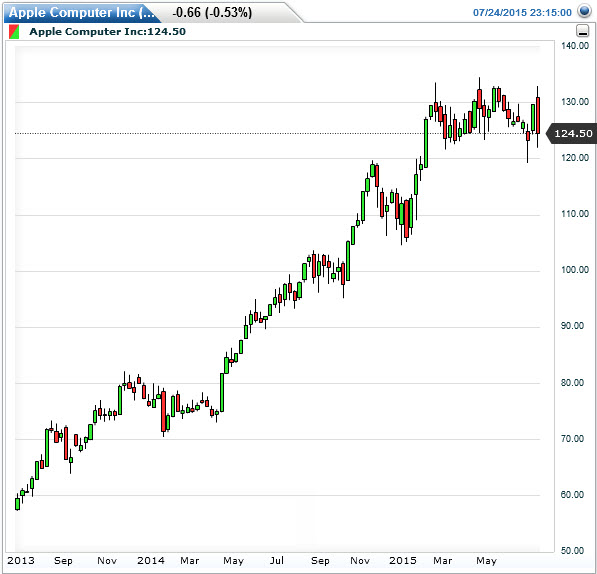Collapse the chart pane with the minimize icon
Viewport: 597px width, 574px height.
coord(583,30)
